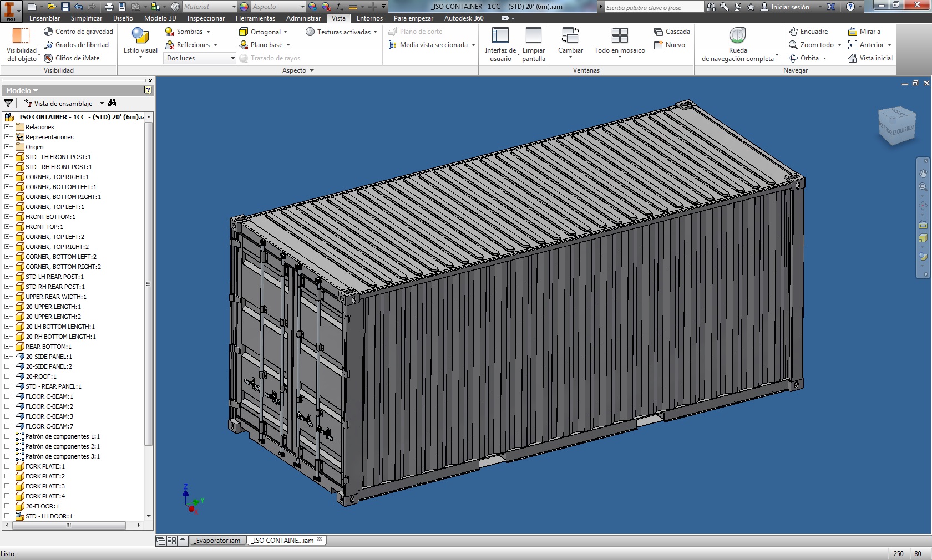Click the Center of gravity icon
Image resolution: width=932 pixels, height=560 pixels.
click(x=48, y=32)
